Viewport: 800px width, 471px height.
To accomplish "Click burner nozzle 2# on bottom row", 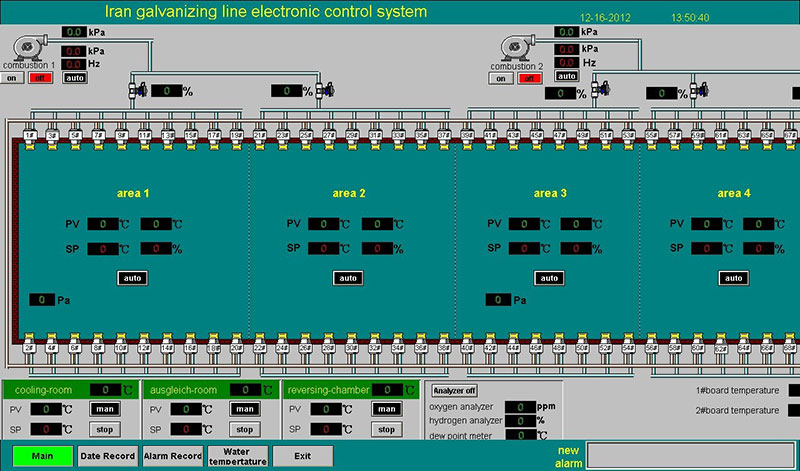I will (x=29, y=349).
